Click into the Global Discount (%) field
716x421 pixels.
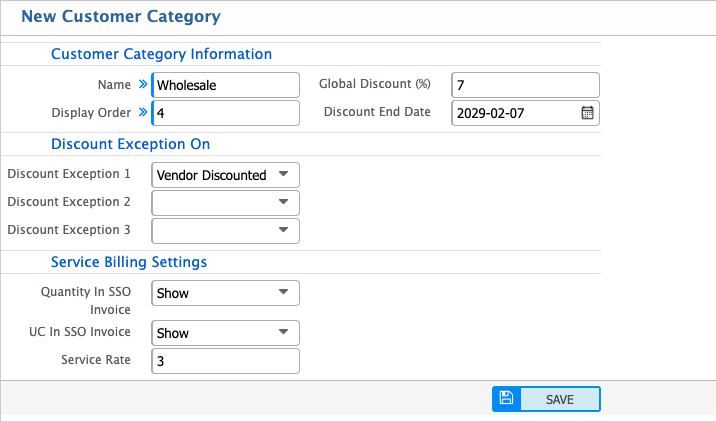coord(525,85)
